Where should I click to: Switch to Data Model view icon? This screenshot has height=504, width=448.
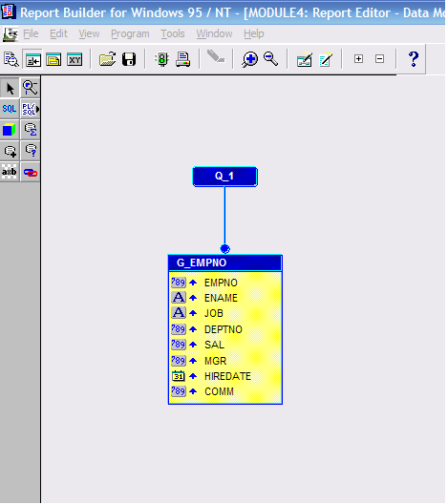click(x=33, y=59)
